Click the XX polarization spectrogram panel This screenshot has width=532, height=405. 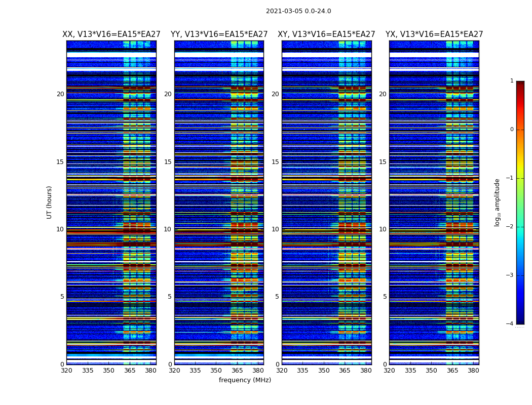point(111,202)
